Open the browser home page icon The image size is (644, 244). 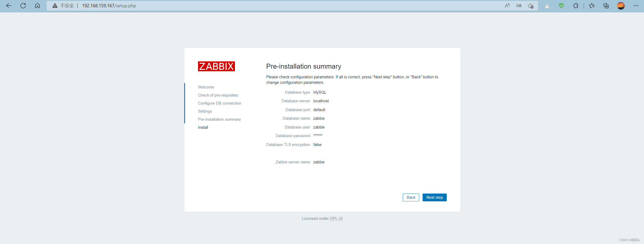(x=37, y=6)
